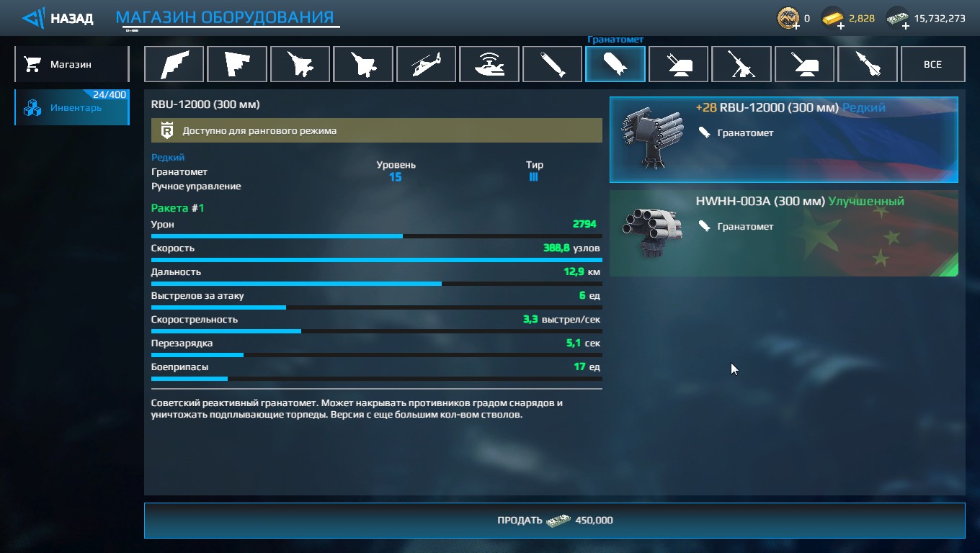The height and width of the screenshot is (553, 980).
Task: Select the tripod machine gun category
Action: (x=741, y=64)
